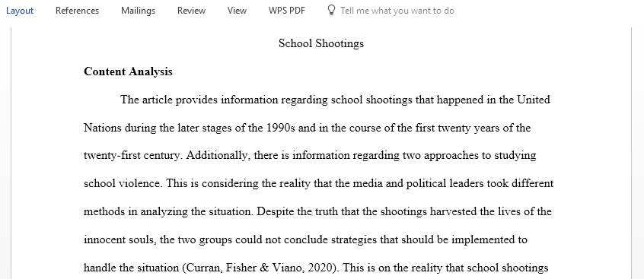Switch to the References tab
Screen dimensions: 644x279
point(77,11)
